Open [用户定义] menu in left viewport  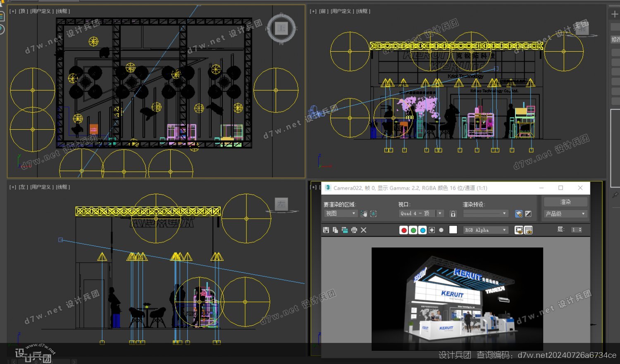42,187
